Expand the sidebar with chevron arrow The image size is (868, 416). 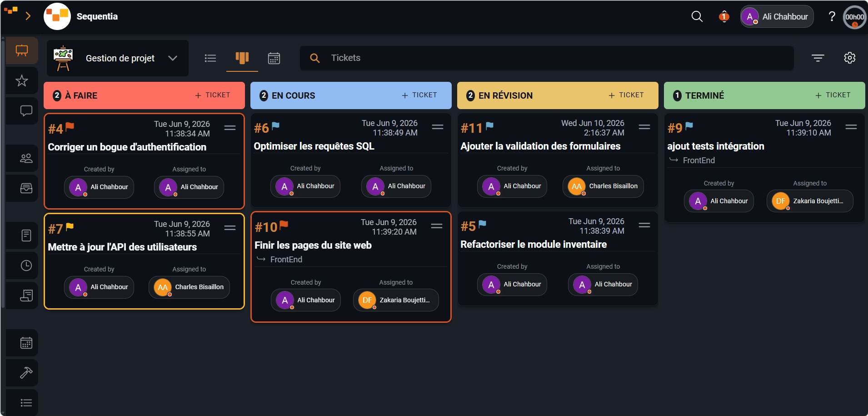click(28, 16)
